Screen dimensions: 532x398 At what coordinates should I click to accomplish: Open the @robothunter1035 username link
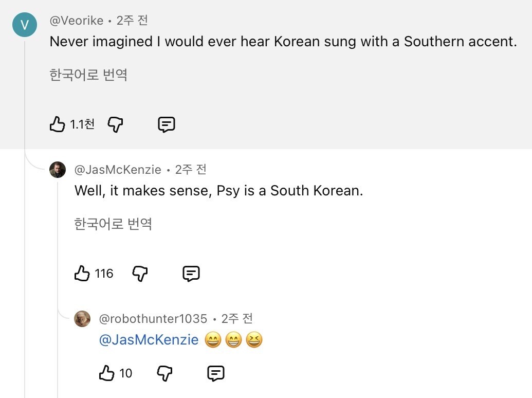click(153, 319)
